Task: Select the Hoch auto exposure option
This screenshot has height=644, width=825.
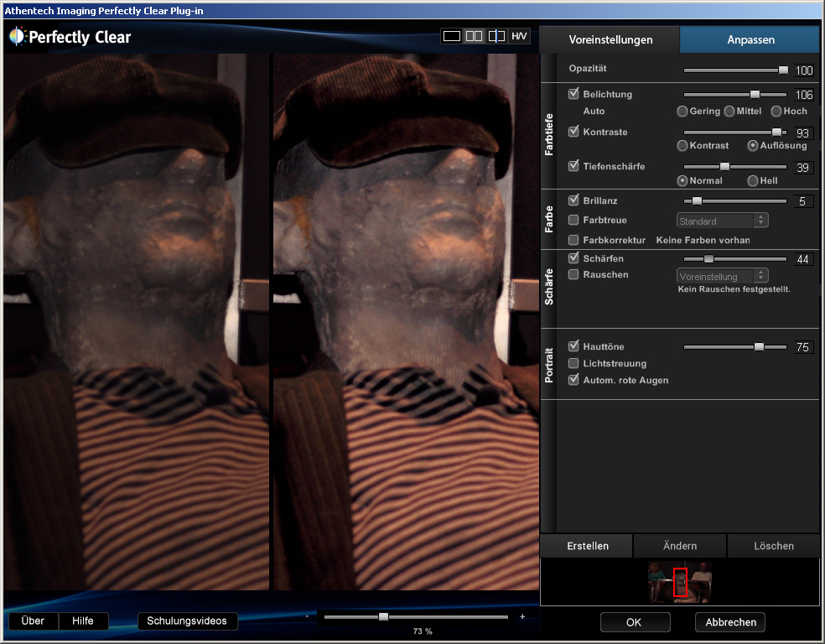Action: (776, 111)
